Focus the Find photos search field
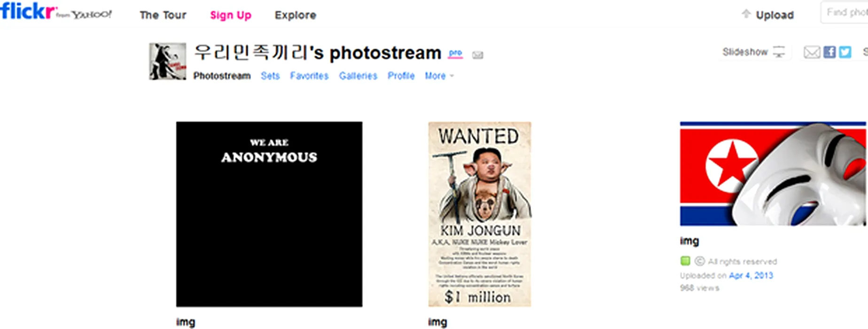This screenshot has width=868, height=329. pos(845,13)
